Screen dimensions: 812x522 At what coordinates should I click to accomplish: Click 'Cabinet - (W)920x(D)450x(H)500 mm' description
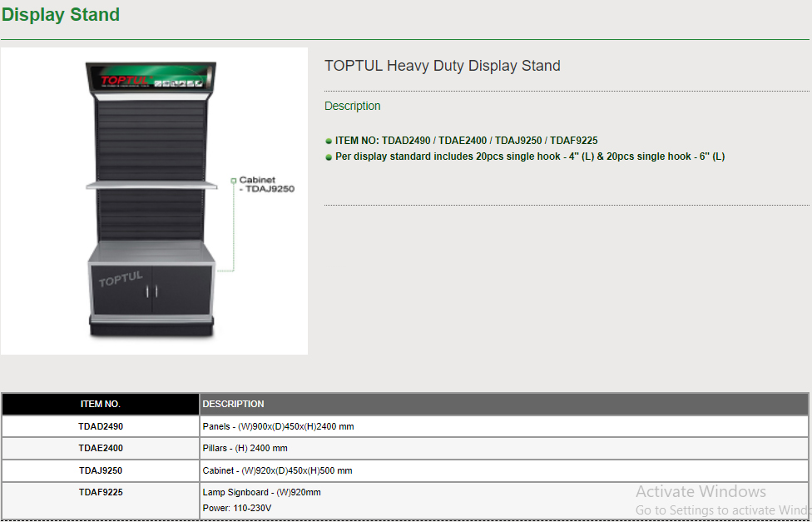pyautogui.click(x=277, y=470)
